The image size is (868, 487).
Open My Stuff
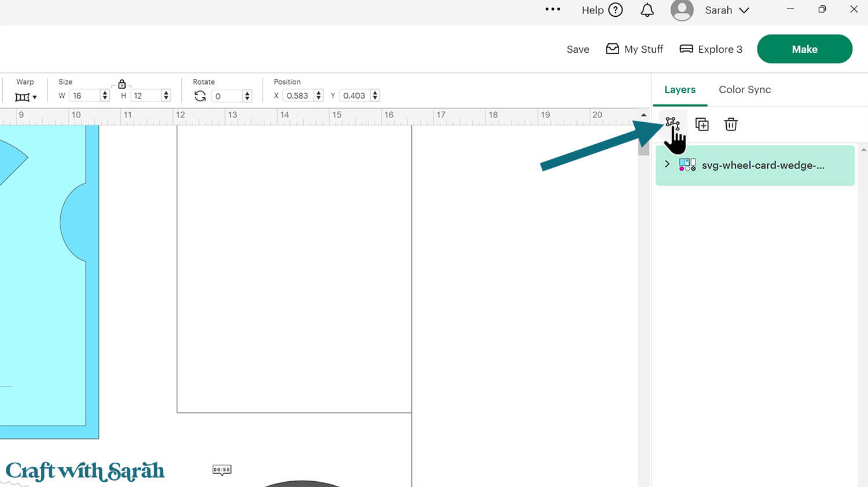click(635, 49)
